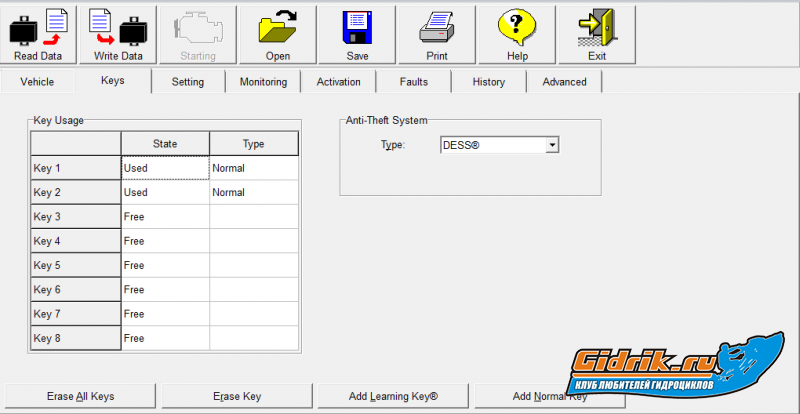Open the History tab
This screenshot has height=414, width=800.
(489, 82)
